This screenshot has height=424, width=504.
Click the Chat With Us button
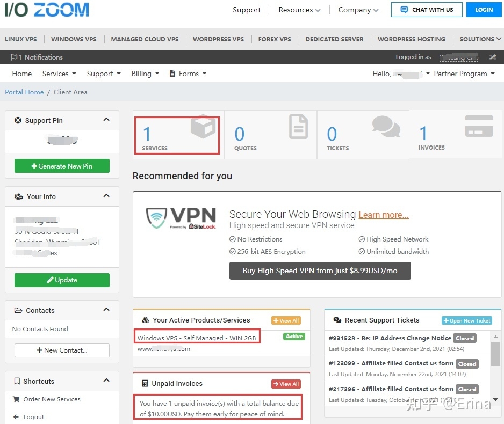click(x=427, y=10)
